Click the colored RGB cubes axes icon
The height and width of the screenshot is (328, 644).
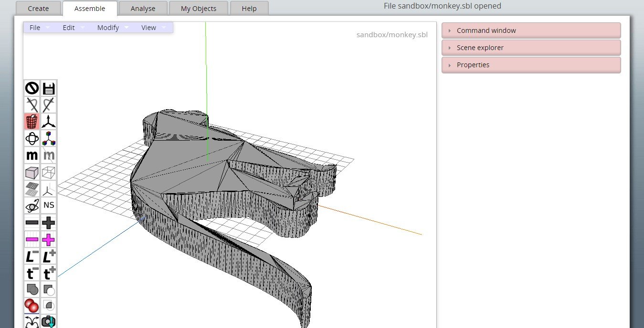pyautogui.click(x=49, y=138)
